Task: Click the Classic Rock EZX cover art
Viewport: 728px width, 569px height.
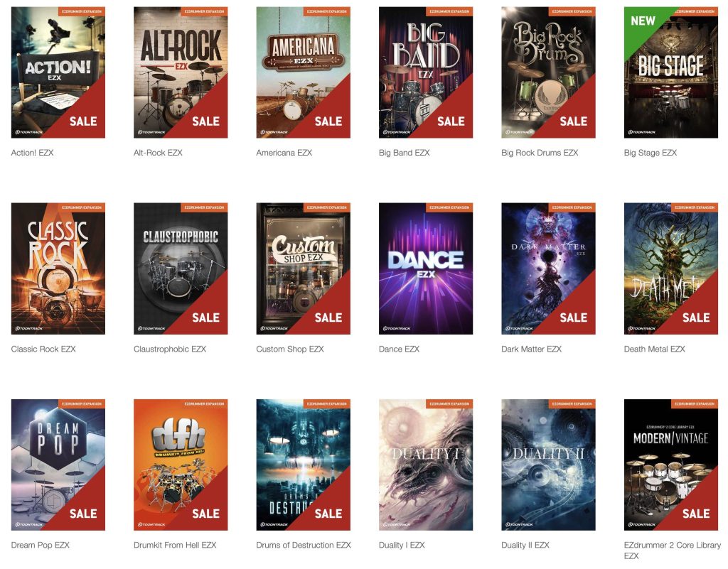Action: pos(58,269)
